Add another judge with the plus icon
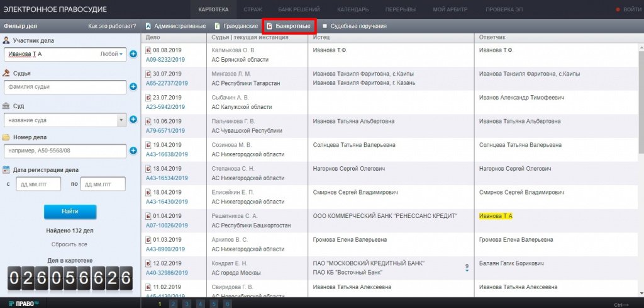The height and width of the screenshot is (308, 644). pyautogui.click(x=133, y=86)
